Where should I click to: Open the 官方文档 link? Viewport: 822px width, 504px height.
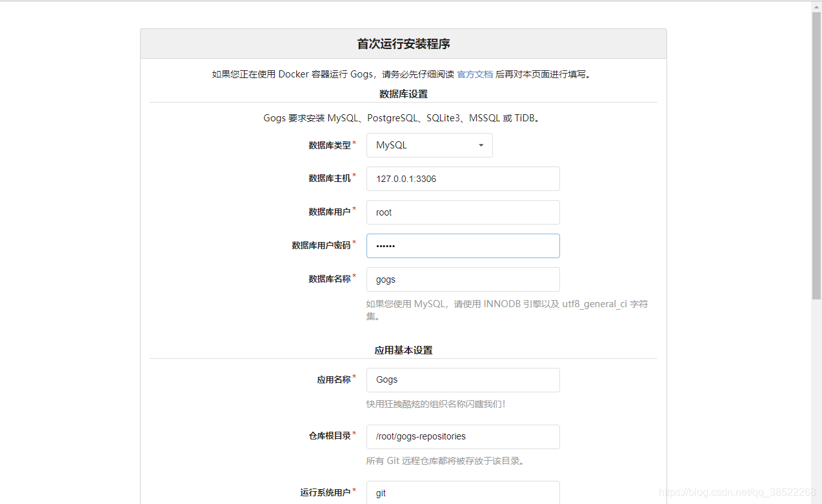click(475, 74)
